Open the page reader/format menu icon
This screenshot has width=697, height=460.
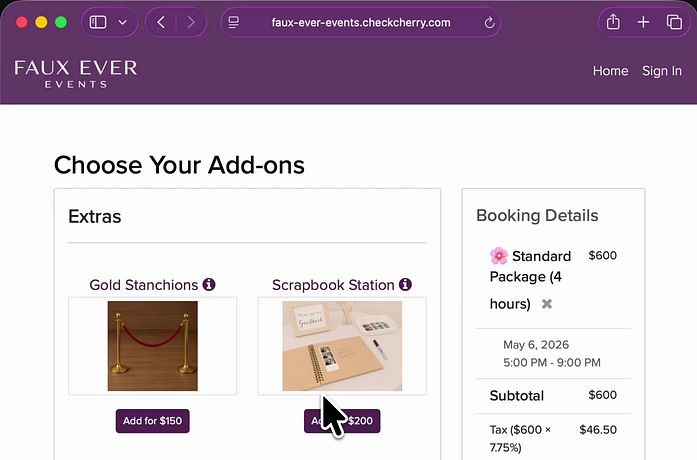tap(234, 22)
